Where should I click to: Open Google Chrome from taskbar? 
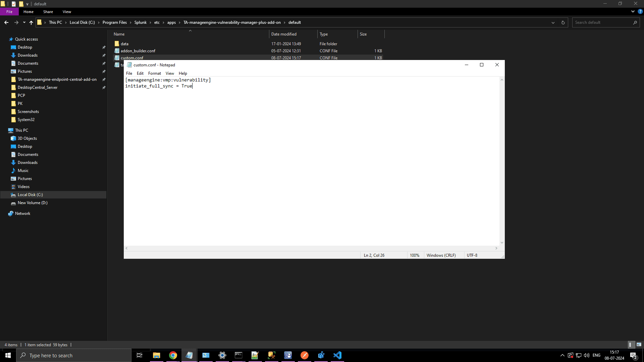pyautogui.click(x=173, y=355)
